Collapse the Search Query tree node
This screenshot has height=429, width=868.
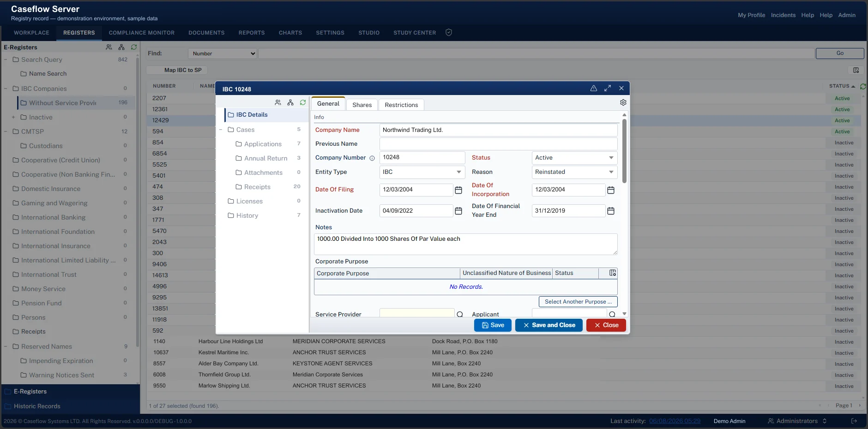click(x=6, y=60)
